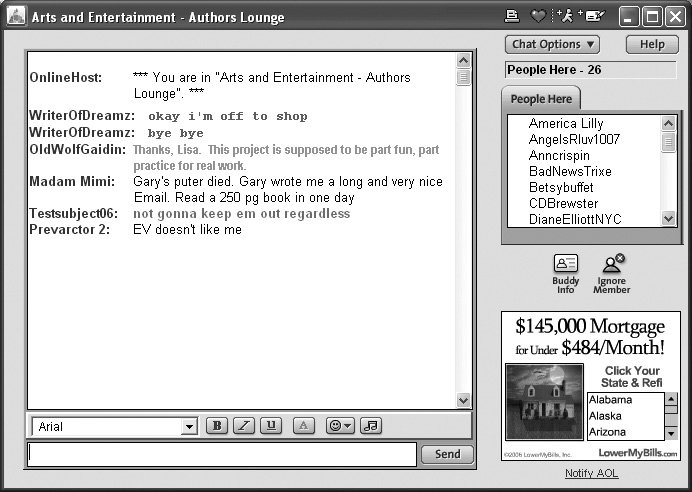The image size is (692, 492).
Task: Open Buddy Info for selected member
Action: click(566, 273)
